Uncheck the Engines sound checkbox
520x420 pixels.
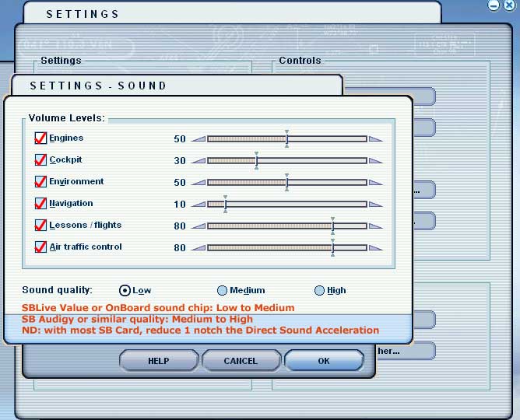coord(40,138)
